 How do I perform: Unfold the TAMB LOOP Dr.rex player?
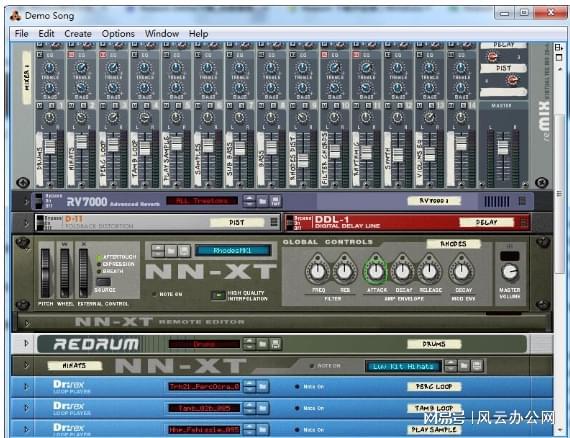tap(26, 408)
